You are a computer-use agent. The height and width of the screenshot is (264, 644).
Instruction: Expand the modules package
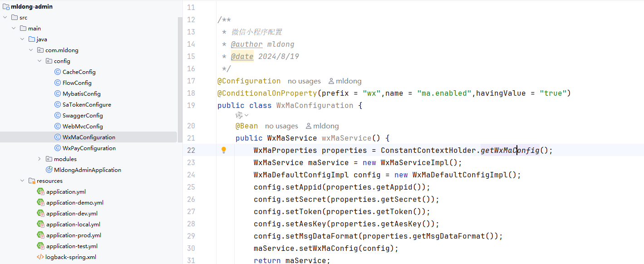click(x=39, y=159)
